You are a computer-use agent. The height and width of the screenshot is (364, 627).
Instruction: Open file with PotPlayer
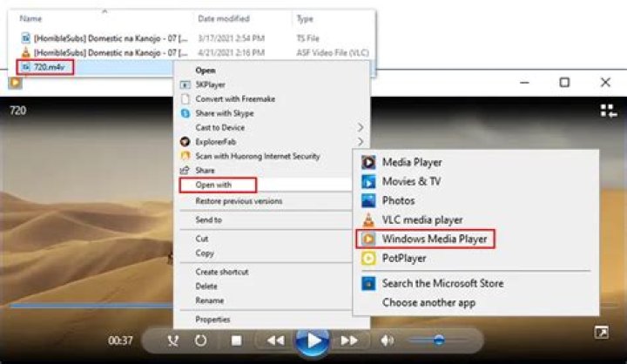[x=404, y=258]
